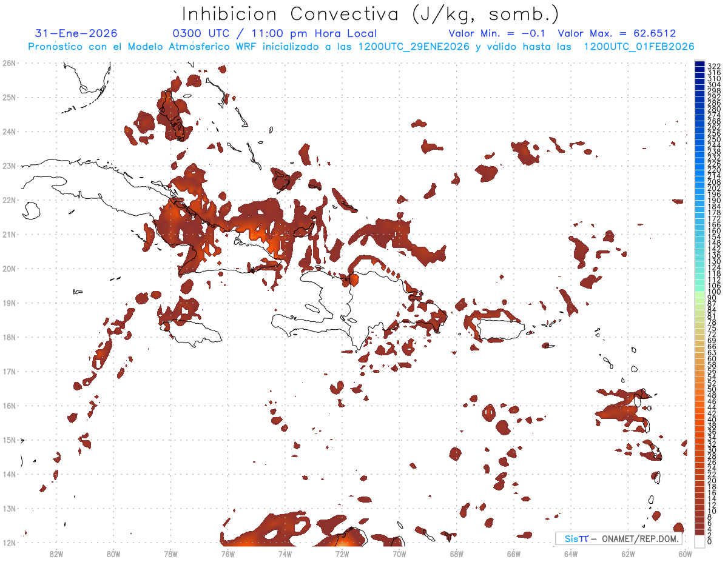Image resolution: width=728 pixels, height=562 pixels.
Task: Select the "Valor Max. = 62.6512" readout
Action: [617, 34]
